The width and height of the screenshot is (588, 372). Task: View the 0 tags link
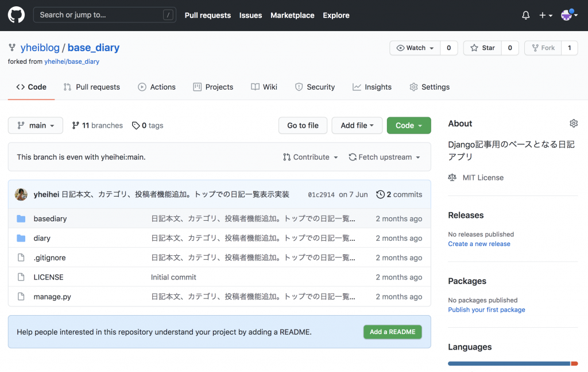(148, 125)
